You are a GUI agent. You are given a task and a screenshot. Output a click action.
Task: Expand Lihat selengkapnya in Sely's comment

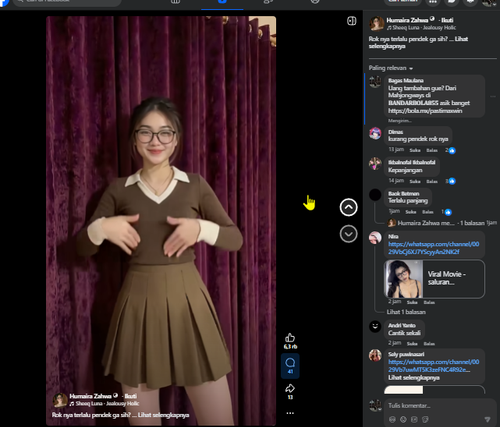[414, 378]
